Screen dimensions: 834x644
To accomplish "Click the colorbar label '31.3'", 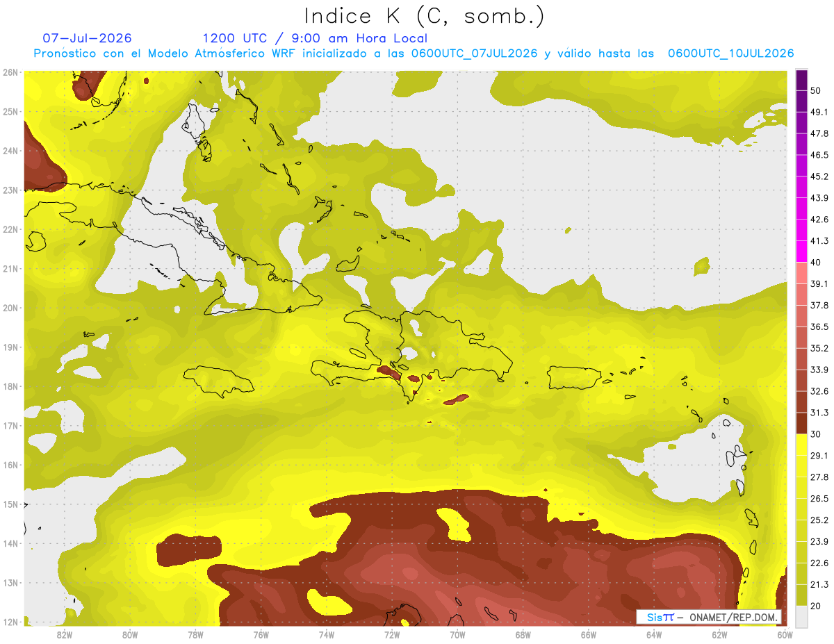I will coord(819,413).
